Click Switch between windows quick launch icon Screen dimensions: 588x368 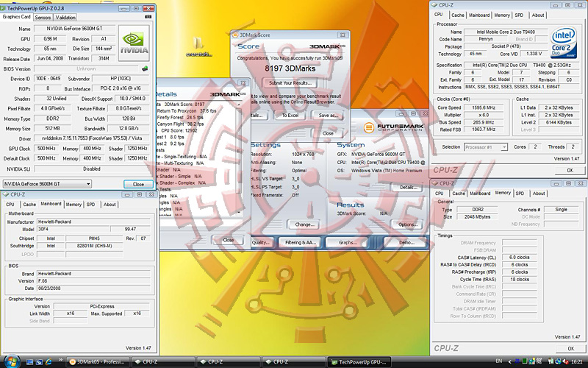(40, 362)
